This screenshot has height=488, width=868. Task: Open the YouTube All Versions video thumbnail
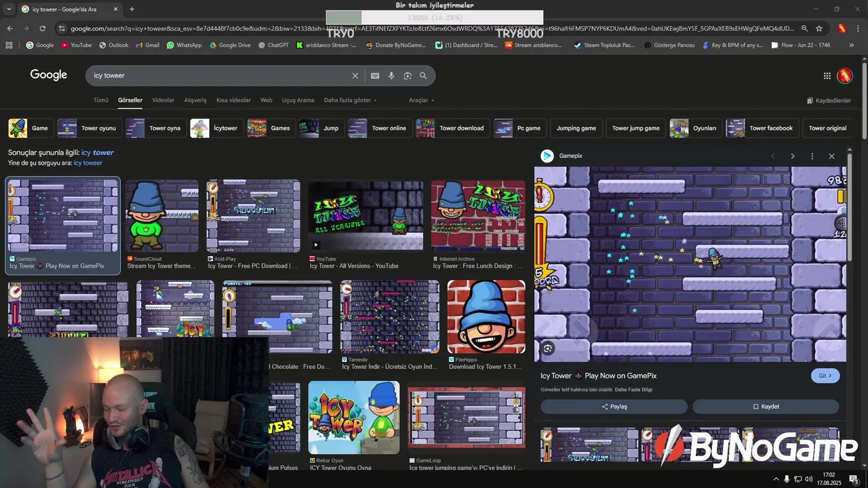[x=366, y=216]
